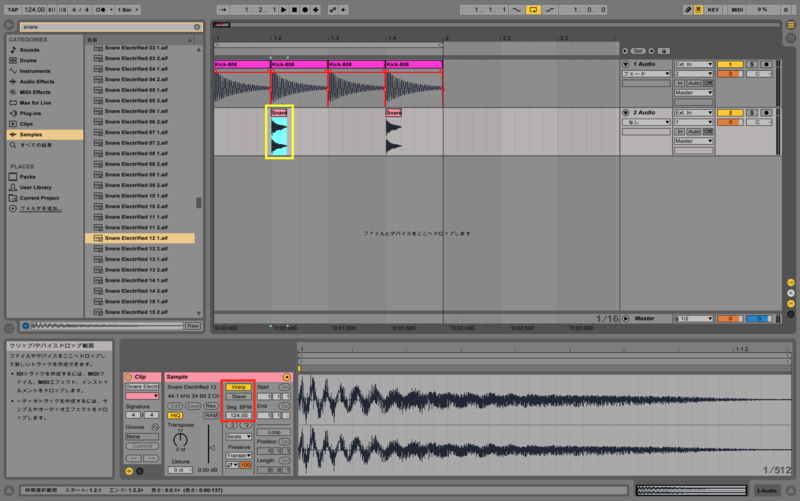Toggle the HiQ button

[x=175, y=416]
